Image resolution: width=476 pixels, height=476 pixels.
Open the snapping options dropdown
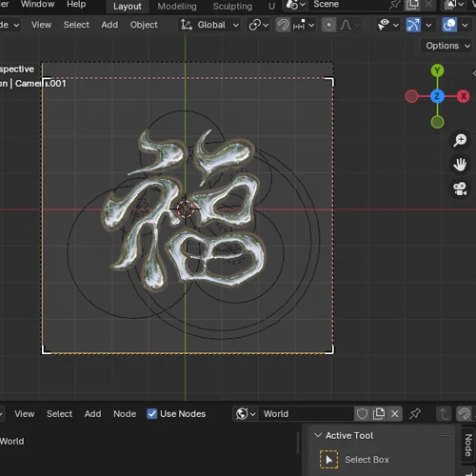[304, 25]
